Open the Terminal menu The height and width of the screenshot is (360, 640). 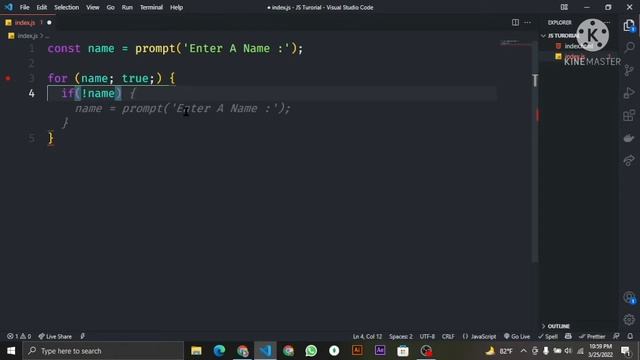point(151,7)
